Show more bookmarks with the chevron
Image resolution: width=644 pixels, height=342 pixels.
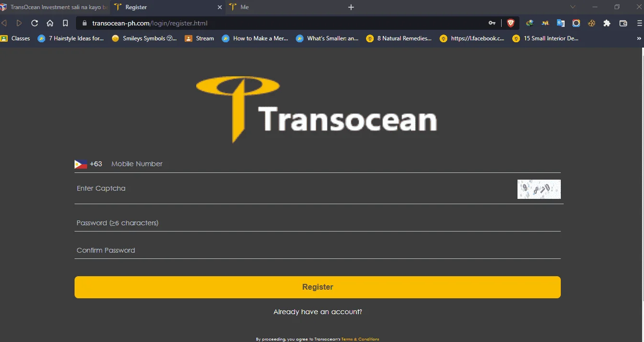(640, 38)
